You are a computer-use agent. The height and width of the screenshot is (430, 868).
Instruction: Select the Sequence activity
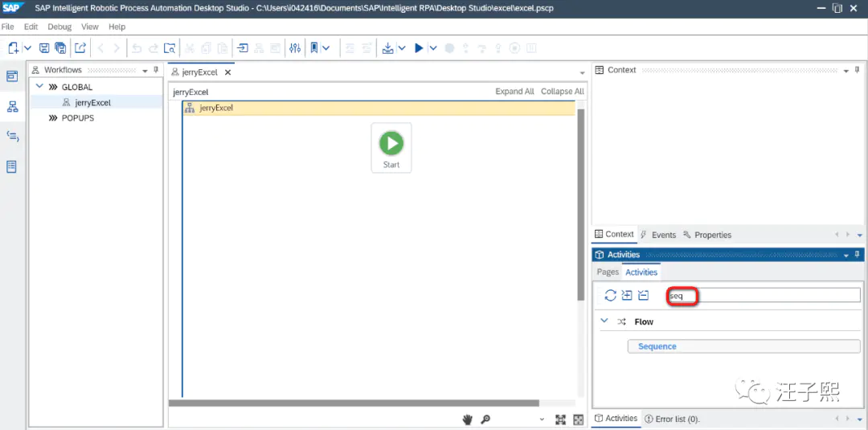pos(743,346)
